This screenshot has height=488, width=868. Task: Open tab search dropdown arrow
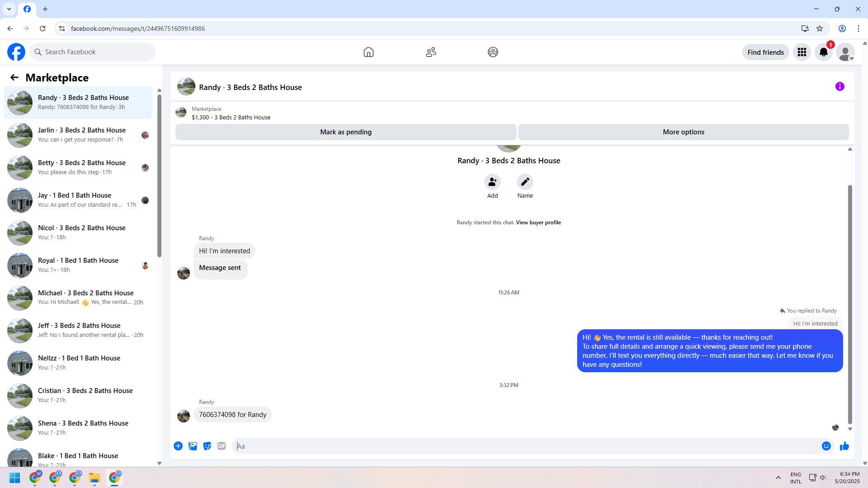pos(9,9)
